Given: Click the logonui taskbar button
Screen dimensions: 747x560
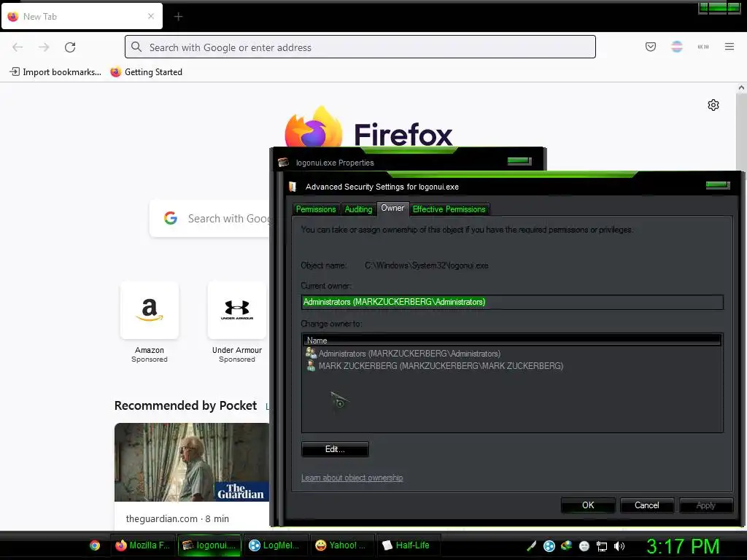Looking at the screenshot, I should [x=209, y=545].
